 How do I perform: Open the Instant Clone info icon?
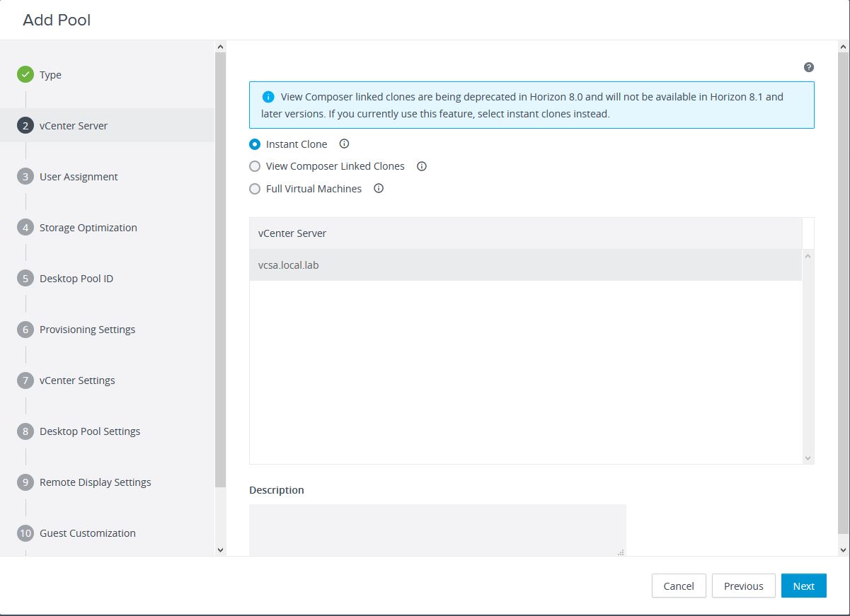tap(345, 144)
